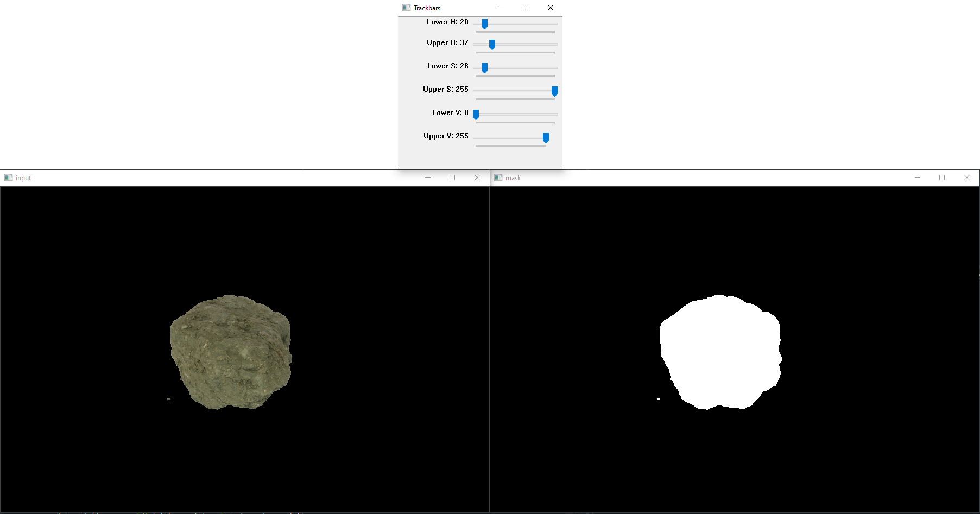Click the rock in the input window
This screenshot has height=514, width=980.
pos(231,352)
